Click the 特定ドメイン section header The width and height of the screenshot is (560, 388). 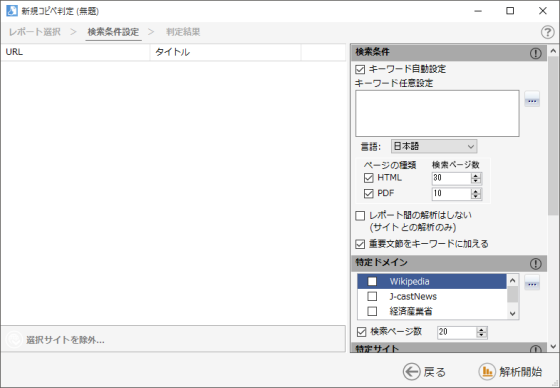coord(449,263)
